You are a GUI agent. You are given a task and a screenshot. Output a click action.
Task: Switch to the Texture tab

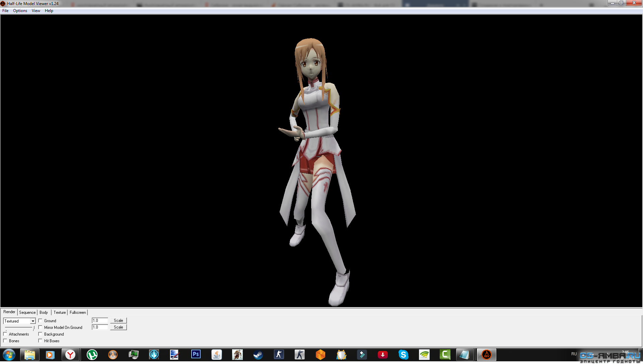pyautogui.click(x=60, y=312)
